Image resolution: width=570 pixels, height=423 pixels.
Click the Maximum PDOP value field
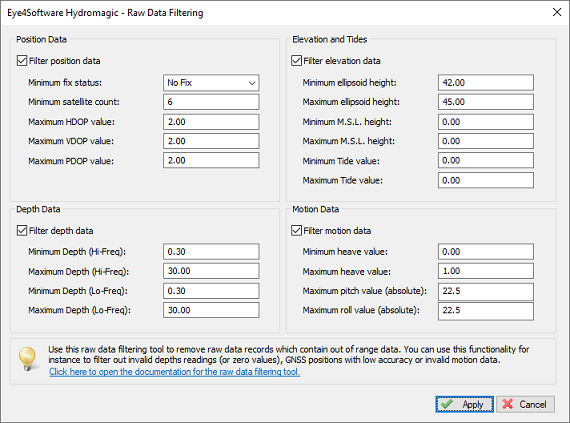click(211, 160)
